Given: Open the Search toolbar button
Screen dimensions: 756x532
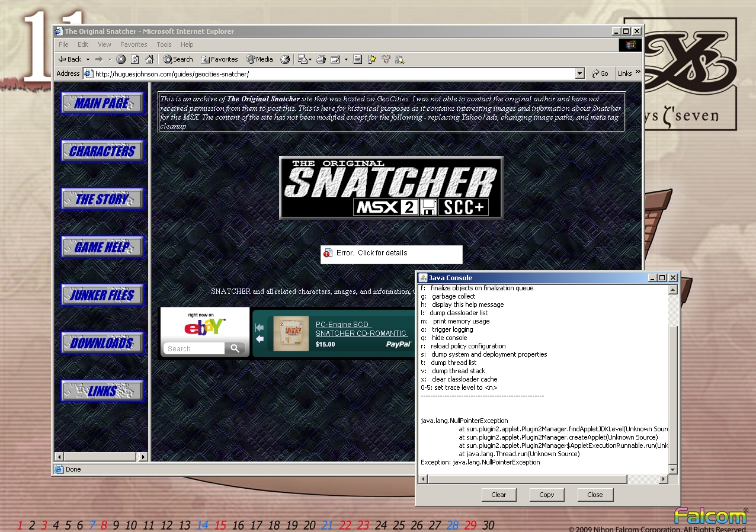Looking at the screenshot, I should click(x=178, y=59).
